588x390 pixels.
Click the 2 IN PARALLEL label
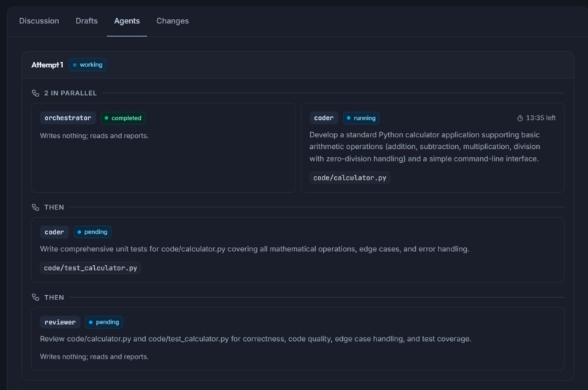[x=71, y=93]
